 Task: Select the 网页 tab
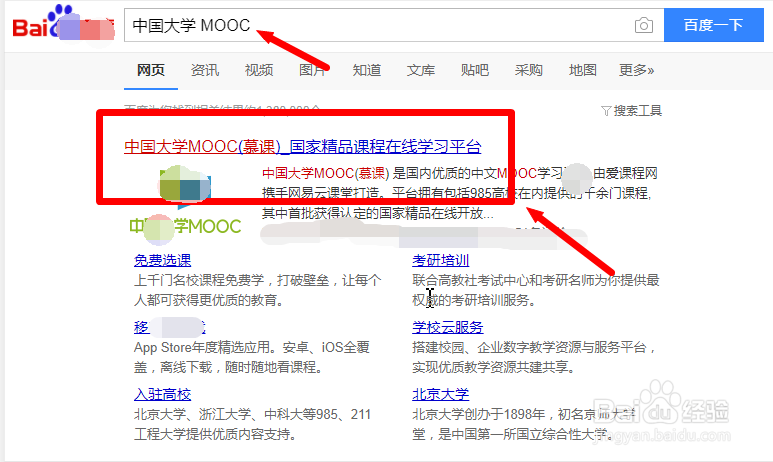[151, 70]
